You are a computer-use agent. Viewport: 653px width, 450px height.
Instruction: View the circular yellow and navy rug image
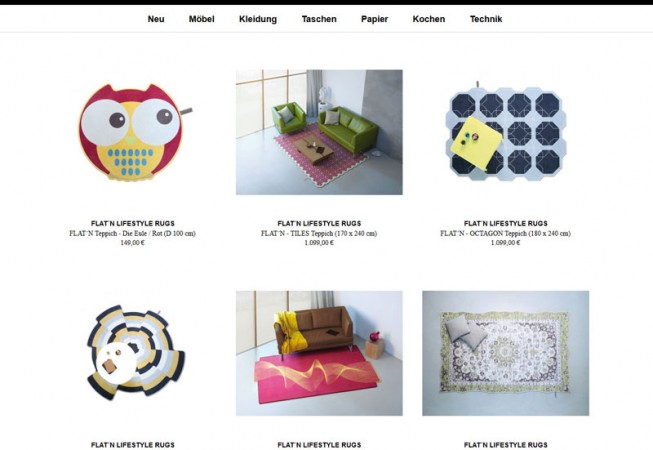point(135,353)
